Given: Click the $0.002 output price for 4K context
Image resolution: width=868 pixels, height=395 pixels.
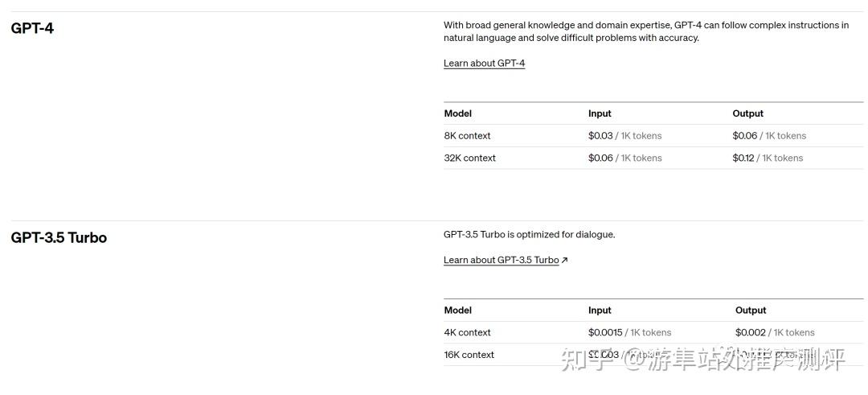Looking at the screenshot, I should tap(750, 332).
